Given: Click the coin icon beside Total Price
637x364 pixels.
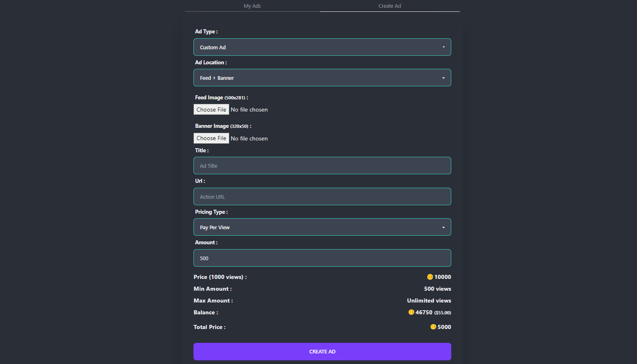Looking at the screenshot, I should 433,327.
